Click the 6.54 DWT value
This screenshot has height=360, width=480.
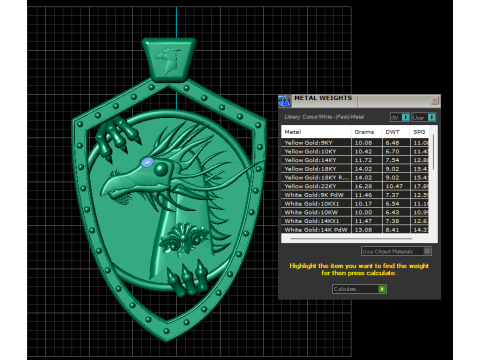[392, 203]
